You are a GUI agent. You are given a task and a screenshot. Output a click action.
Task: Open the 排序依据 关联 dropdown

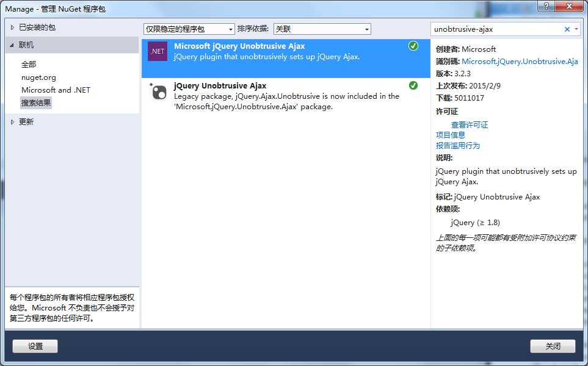pos(322,29)
